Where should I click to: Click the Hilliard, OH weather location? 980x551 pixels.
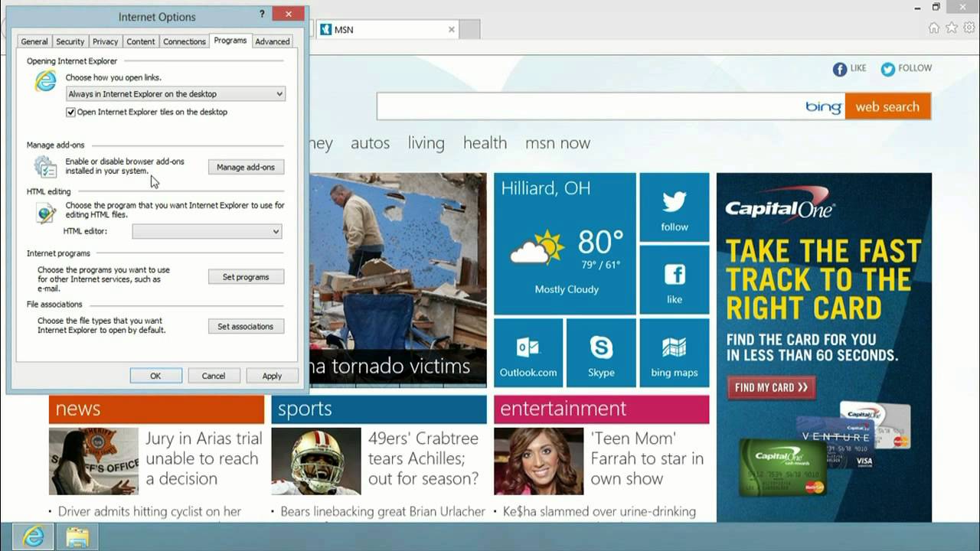point(546,188)
